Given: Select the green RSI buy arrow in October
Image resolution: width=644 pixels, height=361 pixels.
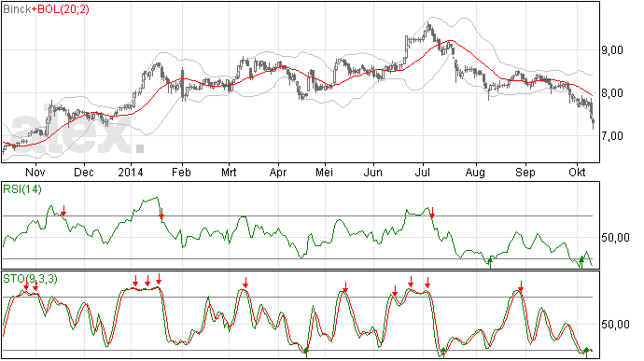Looking at the screenshot, I should pos(581,262).
